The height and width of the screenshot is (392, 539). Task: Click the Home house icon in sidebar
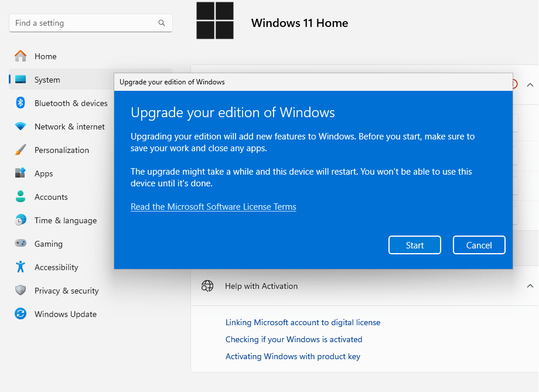point(21,56)
